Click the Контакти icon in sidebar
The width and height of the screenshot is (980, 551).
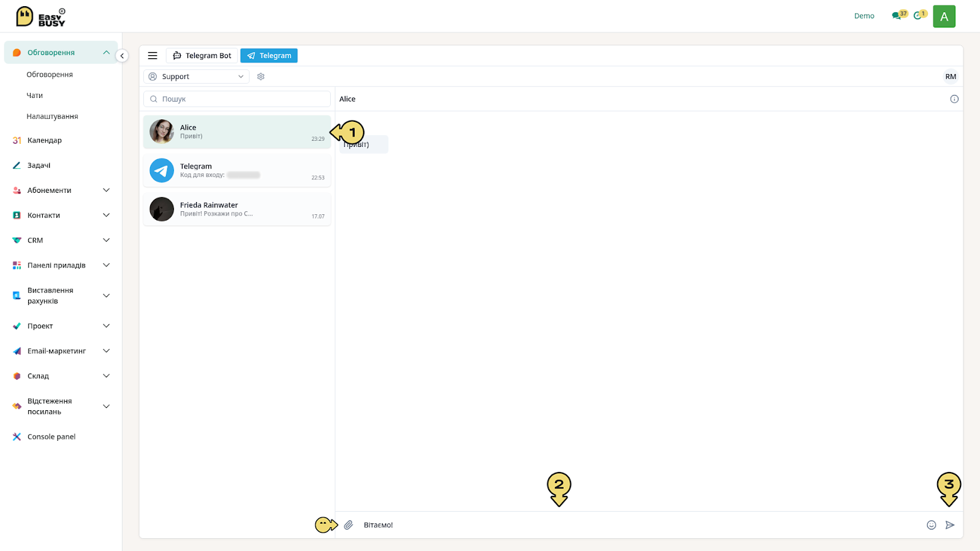17,216
